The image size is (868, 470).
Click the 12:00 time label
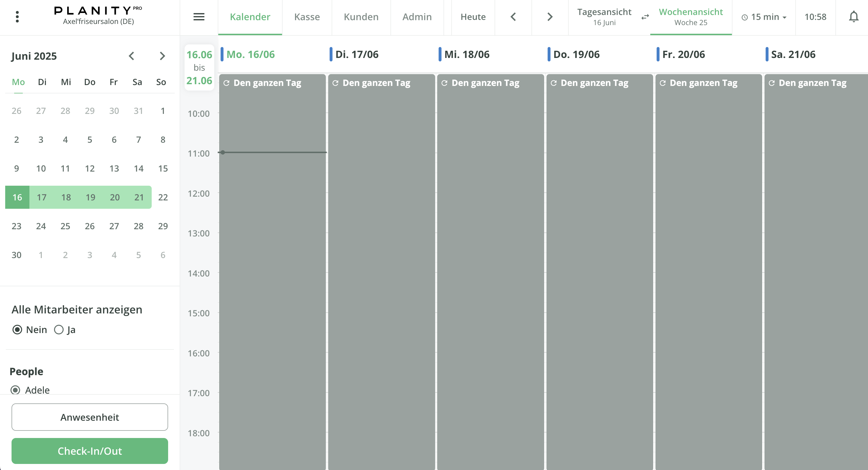pos(198,193)
